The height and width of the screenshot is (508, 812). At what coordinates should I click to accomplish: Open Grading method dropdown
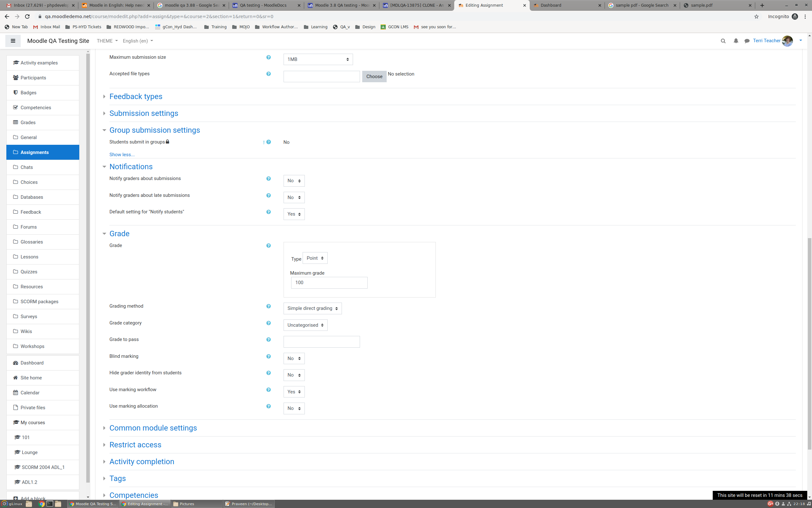tap(312, 308)
